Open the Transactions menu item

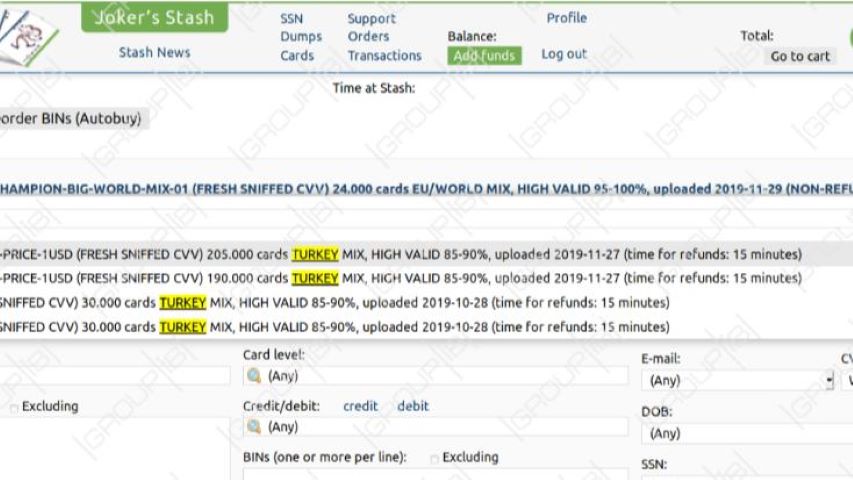385,56
